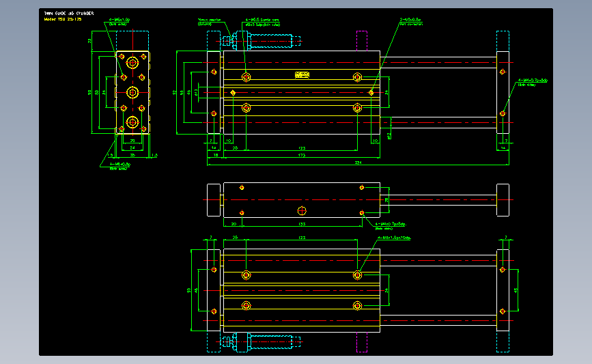
Task: Click the 'Shock absorber (Optional)' annotation
Action: (x=210, y=22)
